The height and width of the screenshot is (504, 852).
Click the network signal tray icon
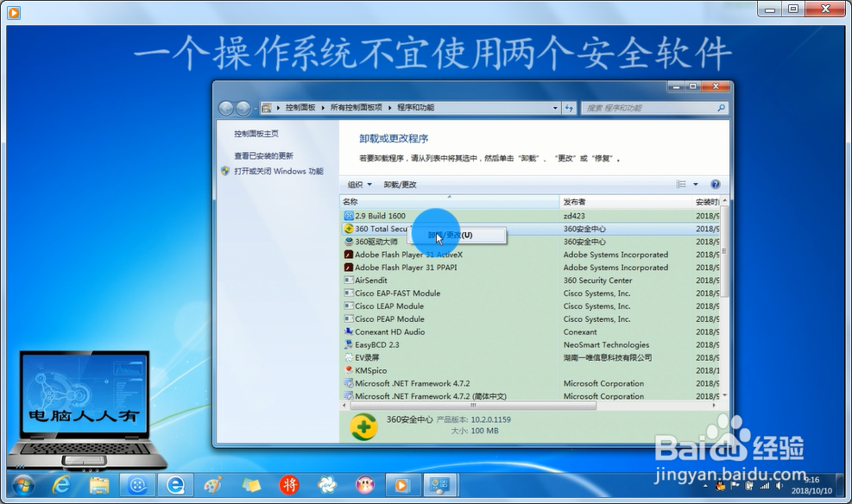[x=765, y=486]
